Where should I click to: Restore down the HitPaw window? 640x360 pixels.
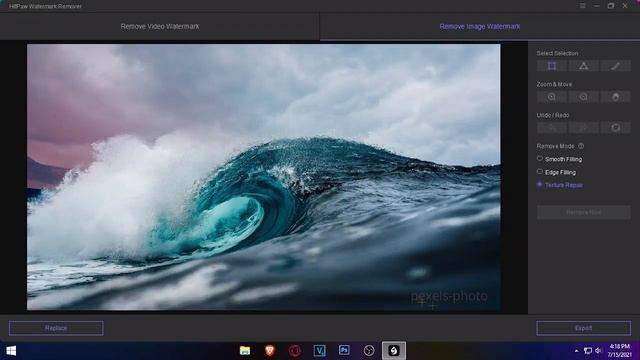pyautogui.click(x=611, y=6)
